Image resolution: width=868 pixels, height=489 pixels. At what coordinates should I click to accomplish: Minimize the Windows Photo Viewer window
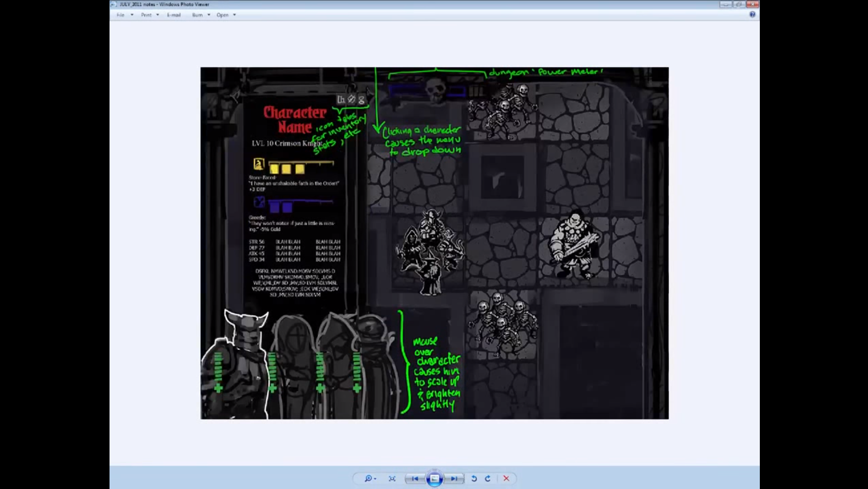pos(725,4)
